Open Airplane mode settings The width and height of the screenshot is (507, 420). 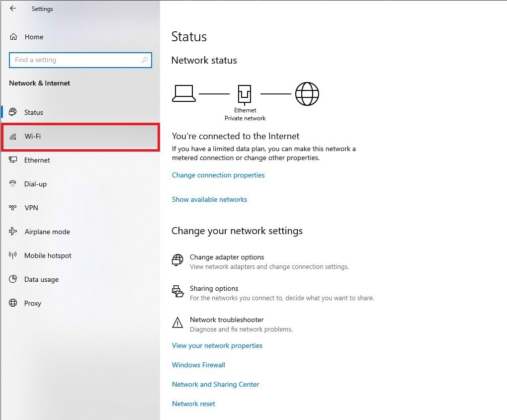[80, 232]
